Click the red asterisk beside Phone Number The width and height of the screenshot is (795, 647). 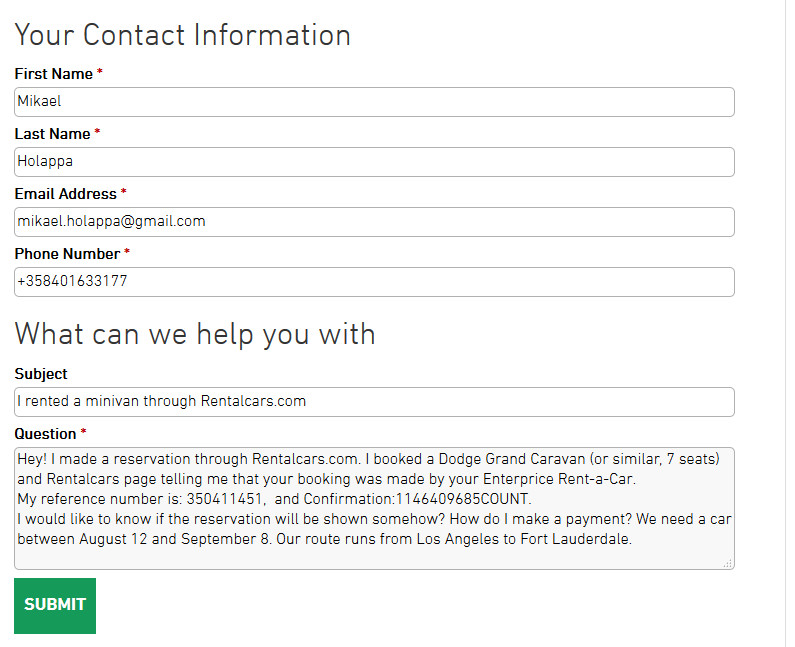point(127,254)
